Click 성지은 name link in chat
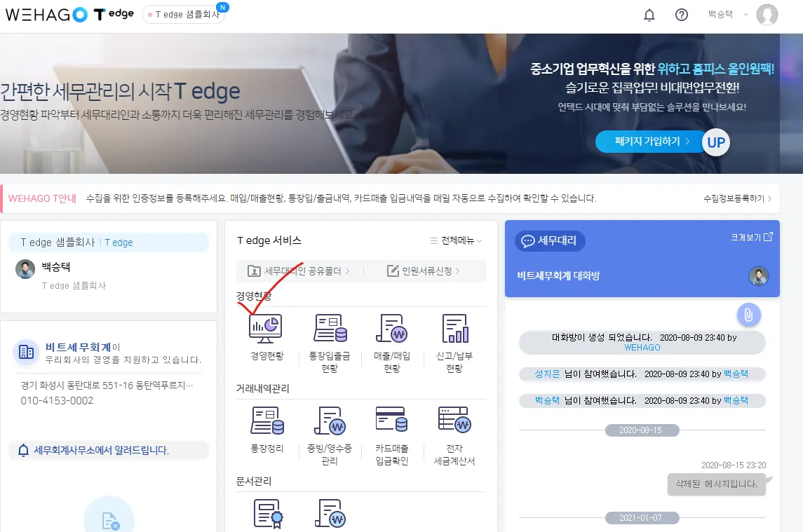Screen dimensions: 803x532 (547, 374)
